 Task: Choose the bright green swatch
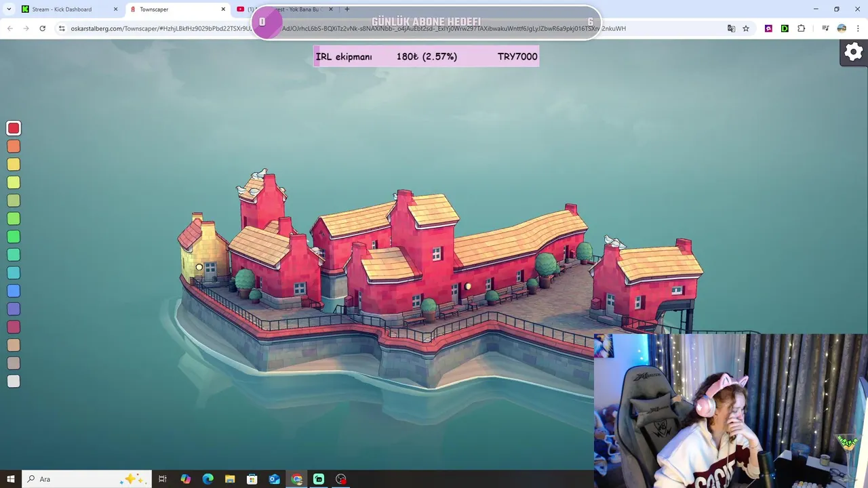[x=14, y=237]
